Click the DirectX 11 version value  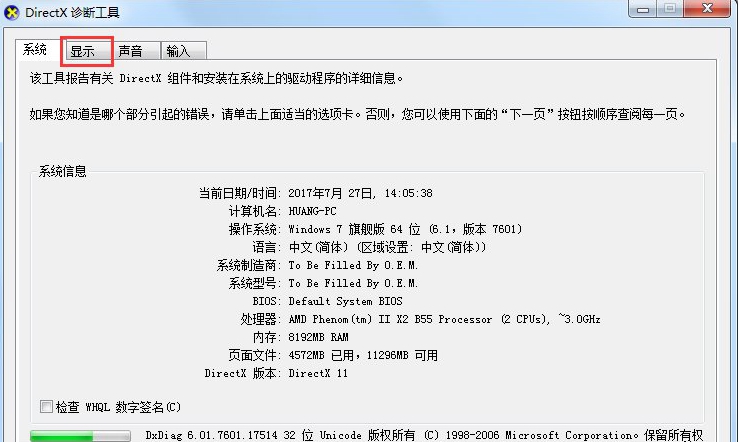[x=318, y=373]
